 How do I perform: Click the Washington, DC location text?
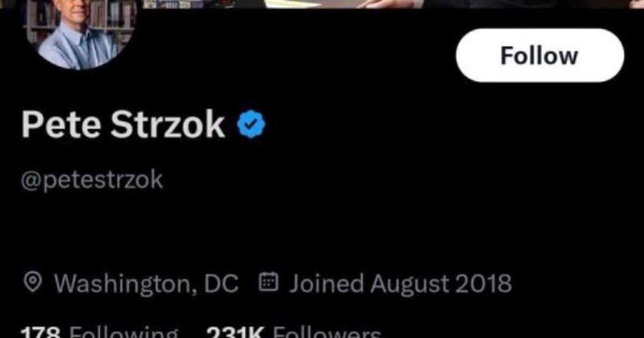[146, 283]
